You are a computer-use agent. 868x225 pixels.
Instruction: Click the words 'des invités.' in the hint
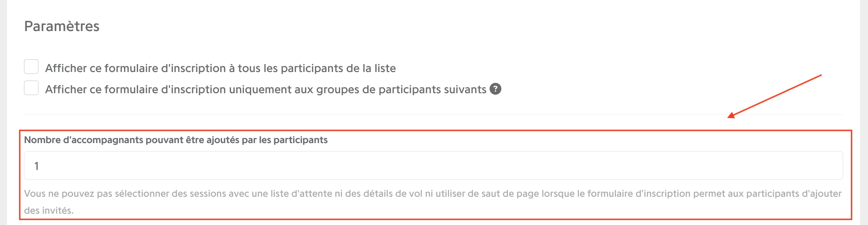[49, 210]
